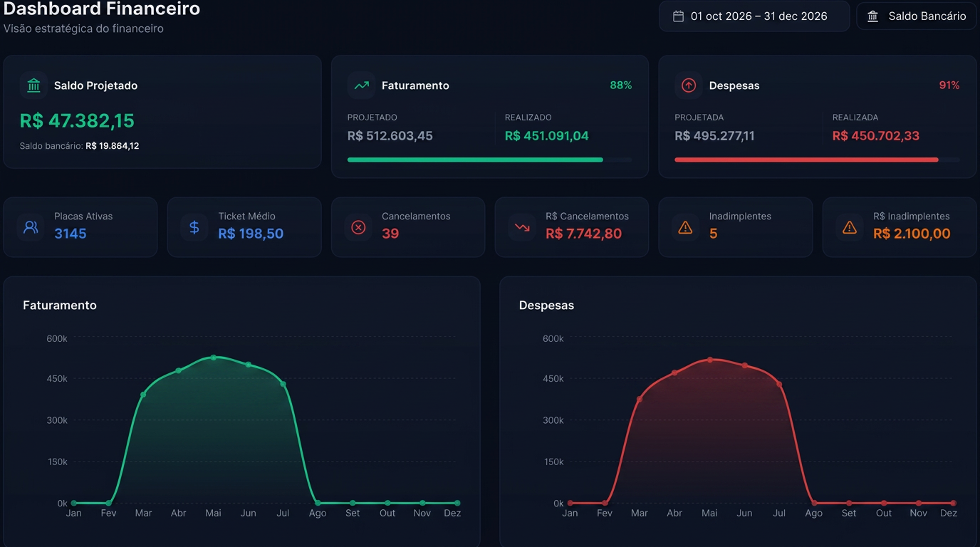Click the Cancelamentos X-circle icon
The image size is (980, 547).
[x=358, y=227]
